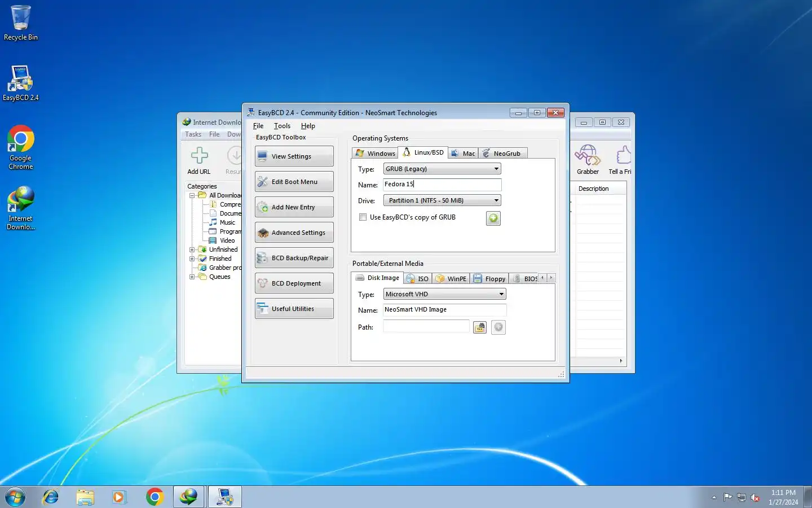Open the GRUB (Legacy) type dropdown
812x508 pixels.
coord(442,169)
